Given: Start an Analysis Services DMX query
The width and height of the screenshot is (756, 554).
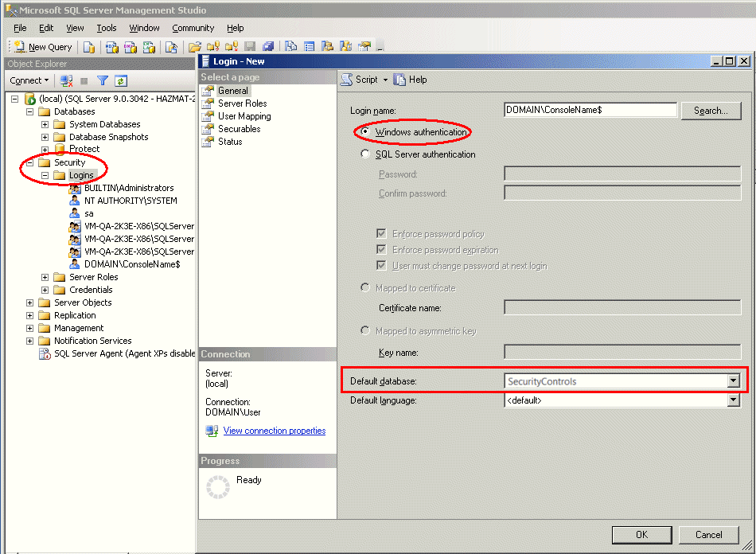Looking at the screenshot, I should pos(131,47).
